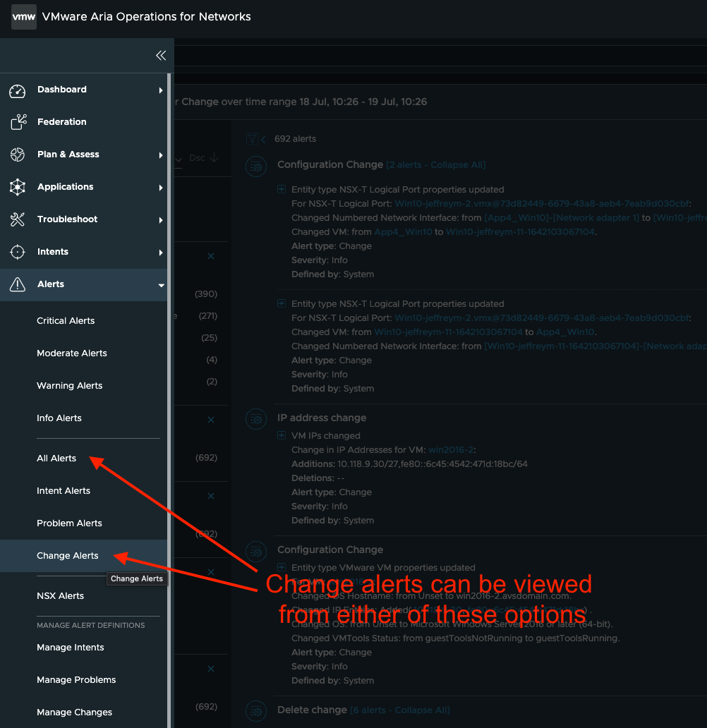The image size is (707, 728).
Task: Click the sidebar vertical scrollbar
Action: coord(169,399)
